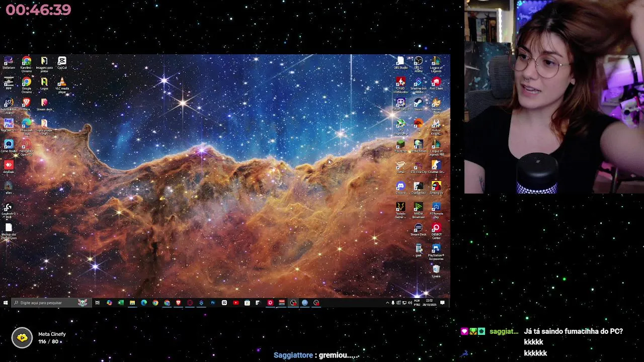Image resolution: width=644 pixels, height=362 pixels.
Task: Launch the Hollow Knight desktop shortcut
Action: point(436,127)
